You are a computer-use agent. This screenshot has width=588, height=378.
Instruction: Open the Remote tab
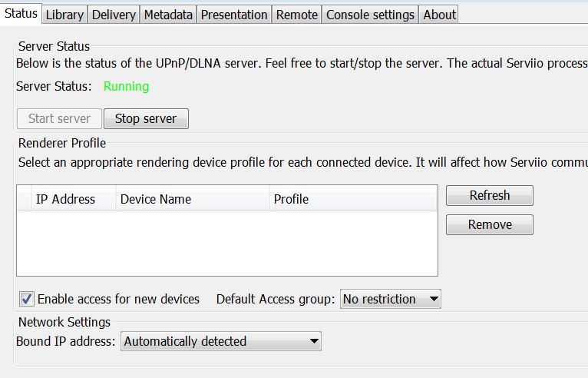297,15
